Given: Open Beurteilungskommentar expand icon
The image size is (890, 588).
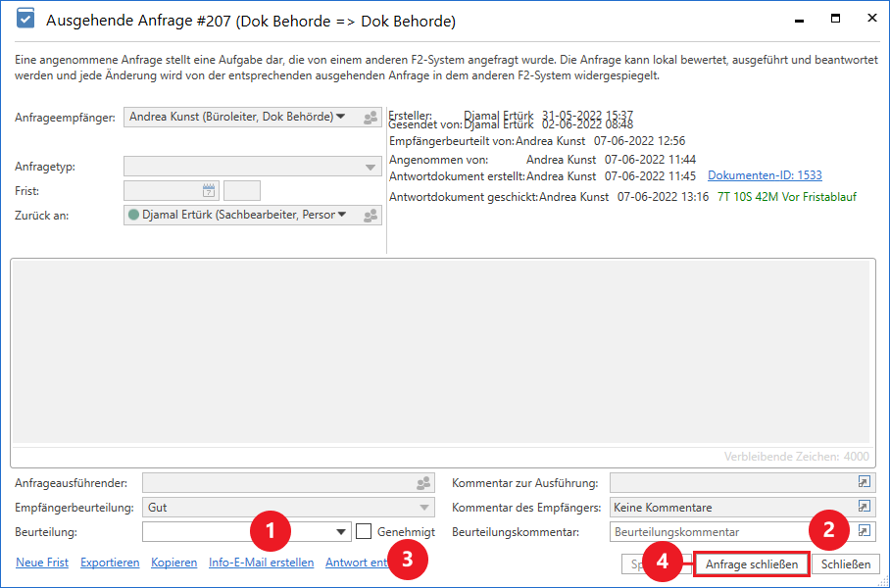Looking at the screenshot, I should pyautogui.click(x=864, y=531).
